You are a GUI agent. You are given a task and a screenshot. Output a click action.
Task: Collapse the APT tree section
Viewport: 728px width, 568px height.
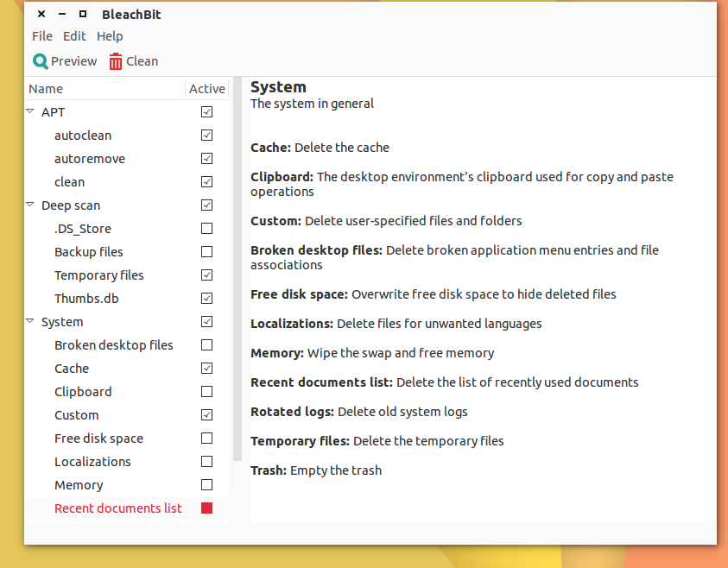pos(28,111)
